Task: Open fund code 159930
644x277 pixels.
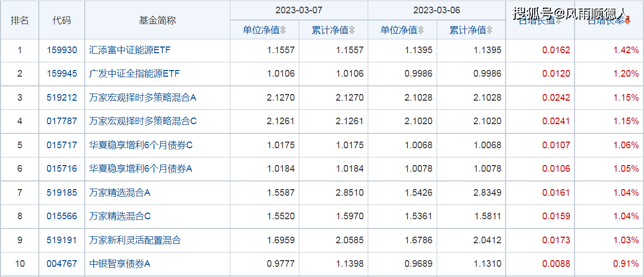Action: click(62, 50)
